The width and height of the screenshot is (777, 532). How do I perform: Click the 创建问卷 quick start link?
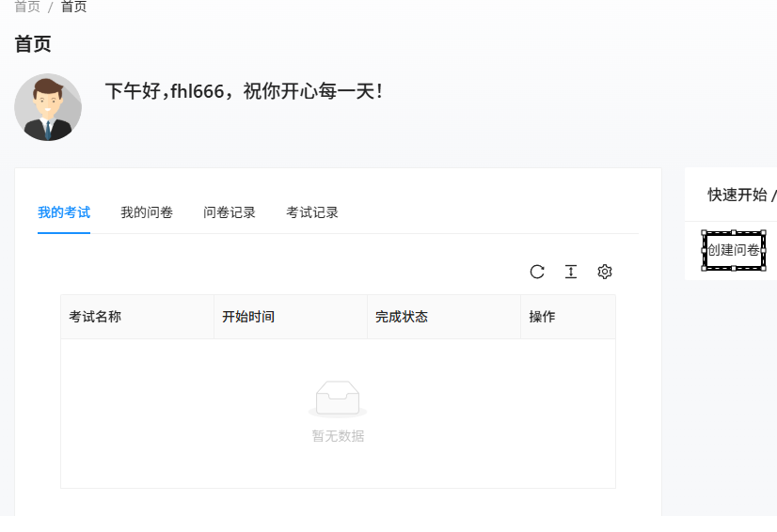point(734,250)
